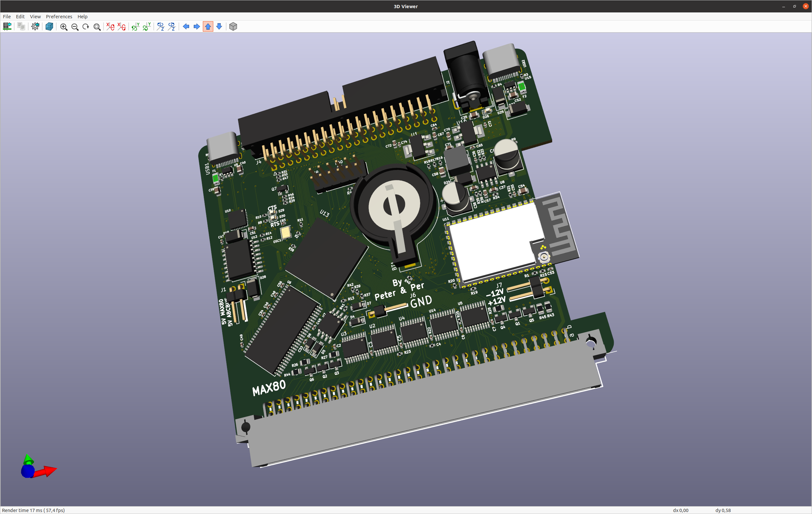This screenshot has height=514, width=812.
Task: Toggle orthographic projection gray cube icon
Action: (x=233, y=26)
